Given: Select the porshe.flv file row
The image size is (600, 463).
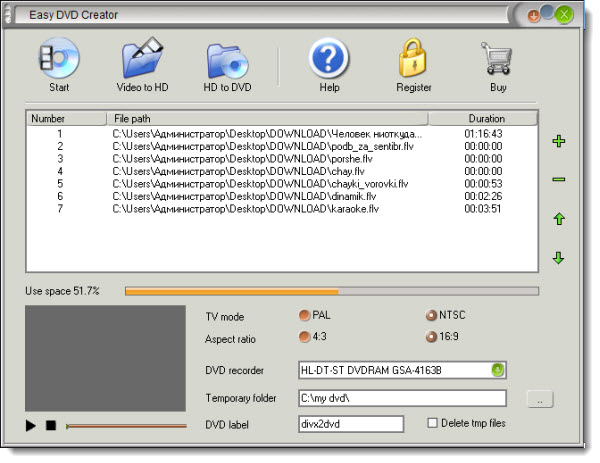Looking at the screenshot, I should pyautogui.click(x=282, y=159).
